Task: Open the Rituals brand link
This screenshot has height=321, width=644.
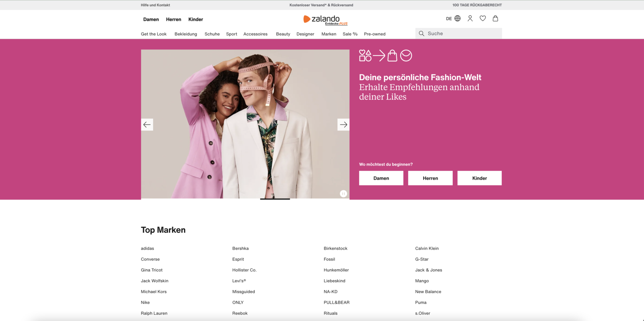Action: coord(330,313)
